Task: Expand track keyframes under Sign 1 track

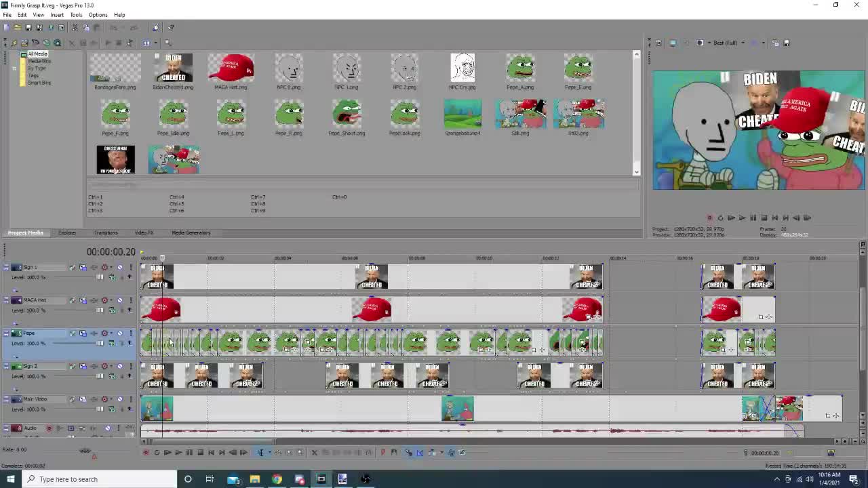Action: (x=16, y=290)
